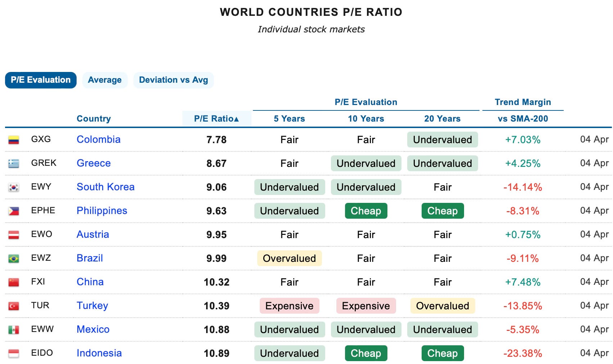Click the Greece flag icon
The height and width of the screenshot is (364, 613).
coord(14,164)
